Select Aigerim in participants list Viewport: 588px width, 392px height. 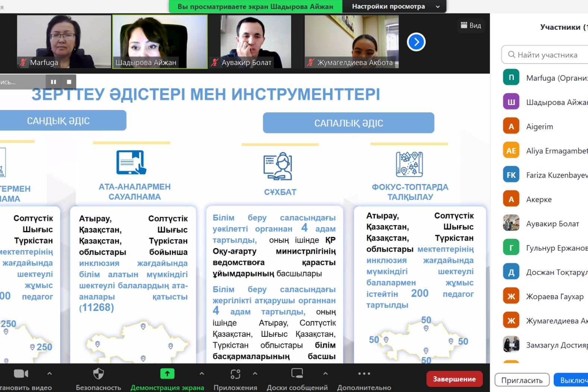[x=539, y=127]
